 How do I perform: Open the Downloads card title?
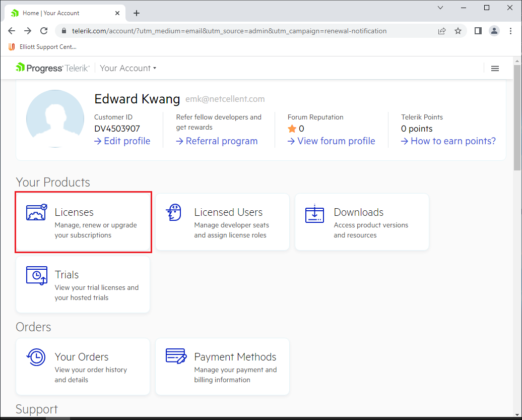coord(359,212)
